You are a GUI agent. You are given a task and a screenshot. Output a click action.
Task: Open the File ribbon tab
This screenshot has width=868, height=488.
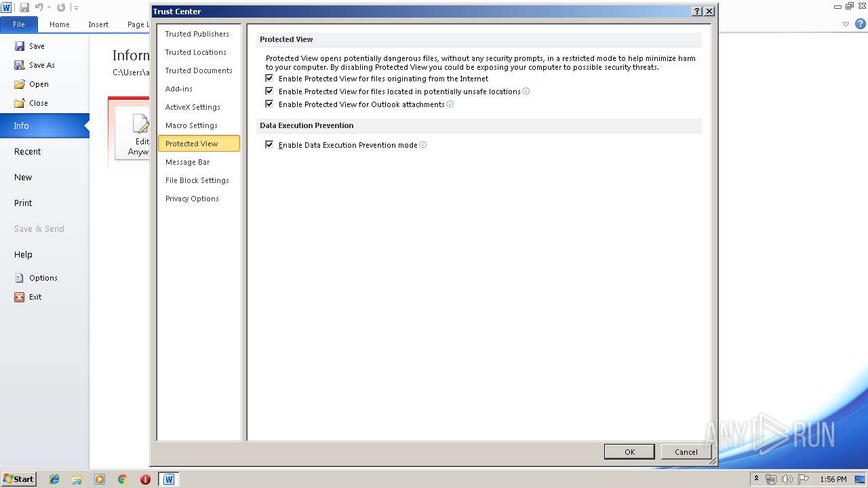(19, 24)
